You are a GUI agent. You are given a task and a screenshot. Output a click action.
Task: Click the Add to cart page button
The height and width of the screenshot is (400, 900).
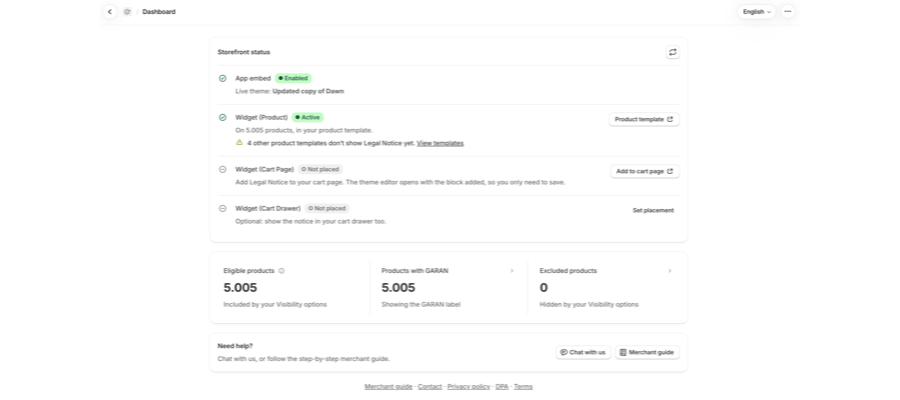point(645,171)
